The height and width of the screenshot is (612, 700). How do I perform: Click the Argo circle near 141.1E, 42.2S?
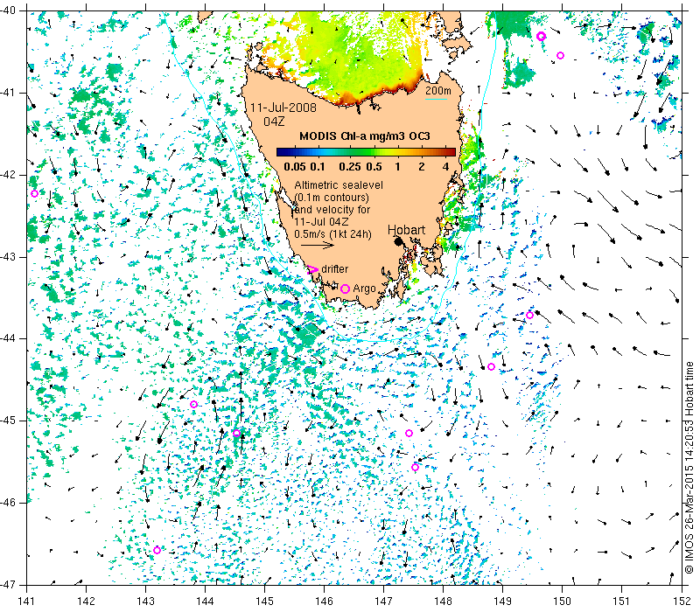(34, 193)
